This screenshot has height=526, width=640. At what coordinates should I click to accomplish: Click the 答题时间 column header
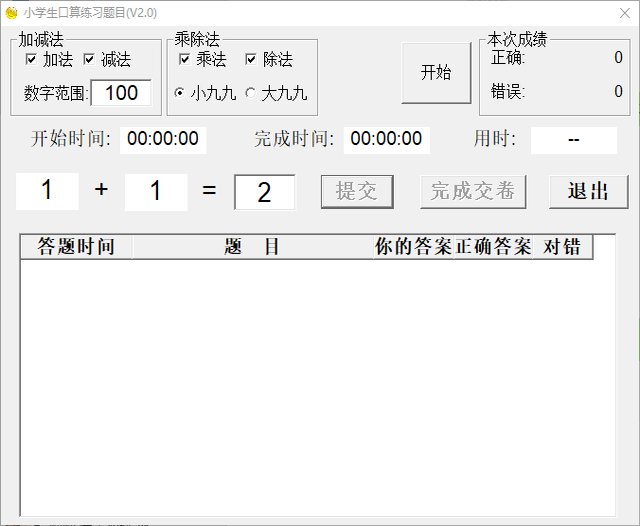coord(76,246)
